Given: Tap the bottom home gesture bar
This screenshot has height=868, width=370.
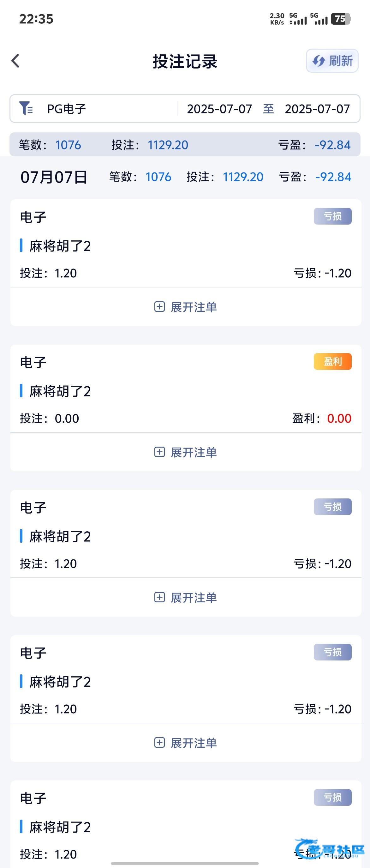Looking at the screenshot, I should 185,864.
